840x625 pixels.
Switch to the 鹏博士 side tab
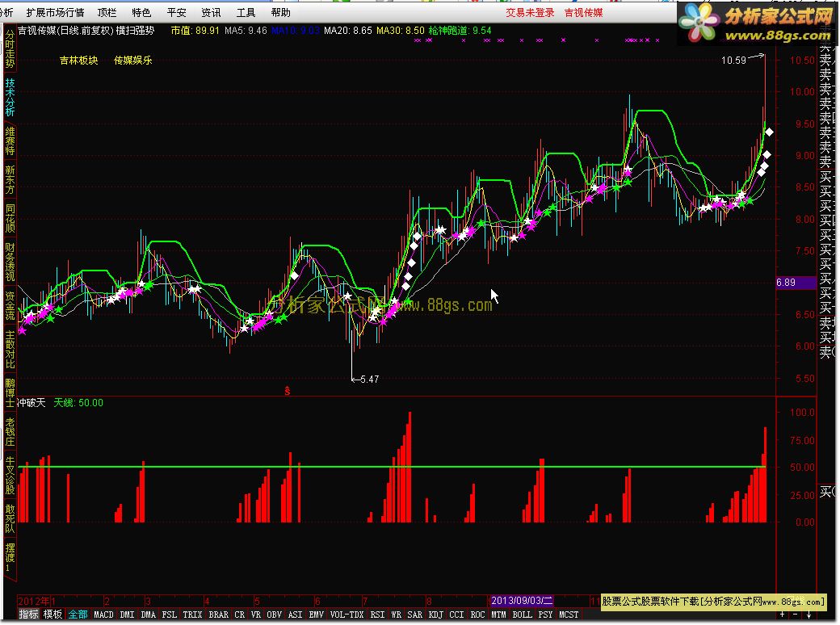click(x=10, y=393)
